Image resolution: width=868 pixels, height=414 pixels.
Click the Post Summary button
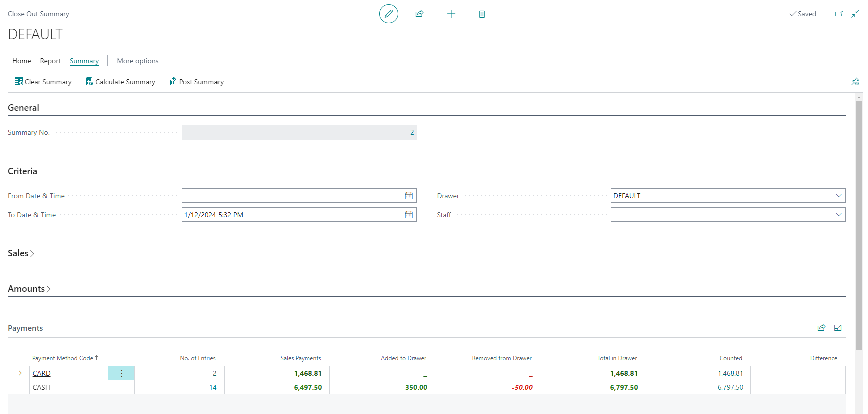[x=196, y=82]
